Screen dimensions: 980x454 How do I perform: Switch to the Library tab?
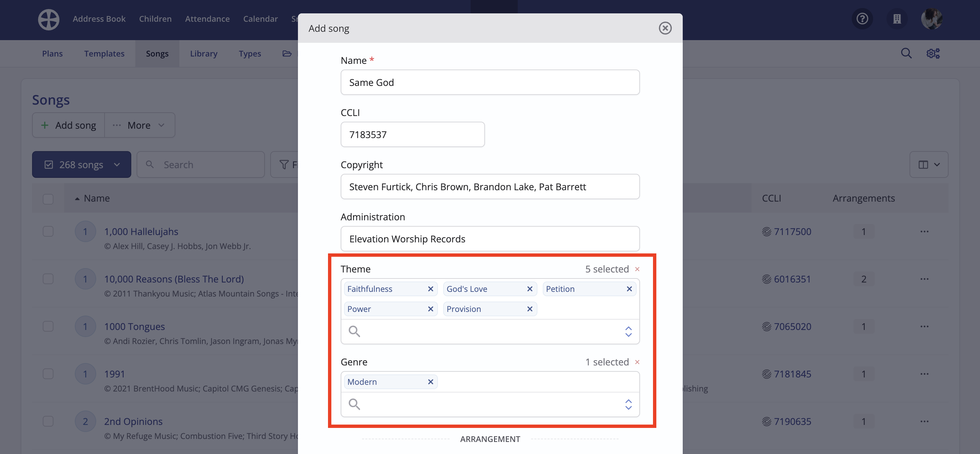coord(203,54)
